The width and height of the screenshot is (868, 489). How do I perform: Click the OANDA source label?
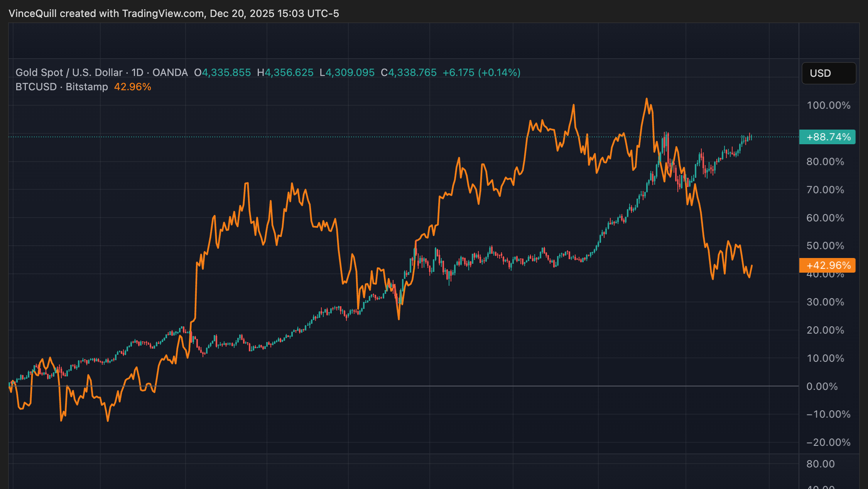170,73
